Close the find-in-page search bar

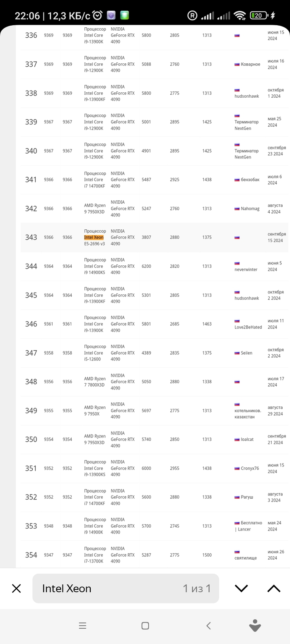point(17,588)
